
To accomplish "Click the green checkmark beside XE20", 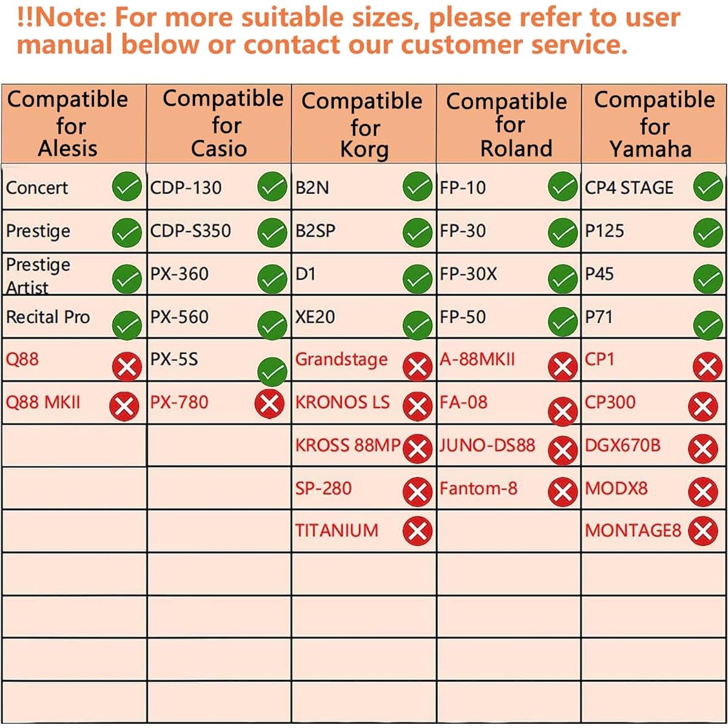I will click(417, 324).
